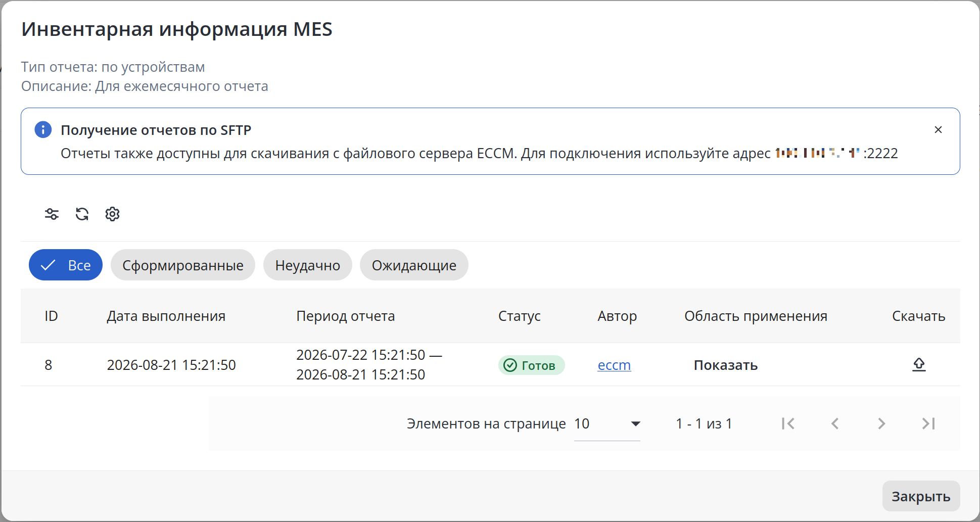980x522 pixels.
Task: Go to next page arrow
Action: tap(881, 423)
